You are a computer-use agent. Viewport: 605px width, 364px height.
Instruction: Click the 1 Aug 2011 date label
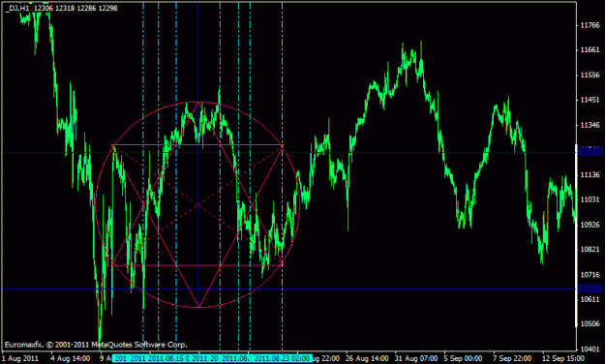20,358
